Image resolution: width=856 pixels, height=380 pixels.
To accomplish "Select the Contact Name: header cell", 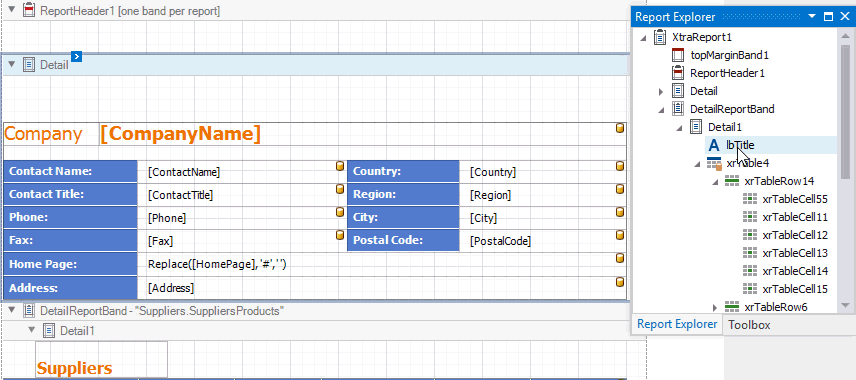I will tap(70, 171).
